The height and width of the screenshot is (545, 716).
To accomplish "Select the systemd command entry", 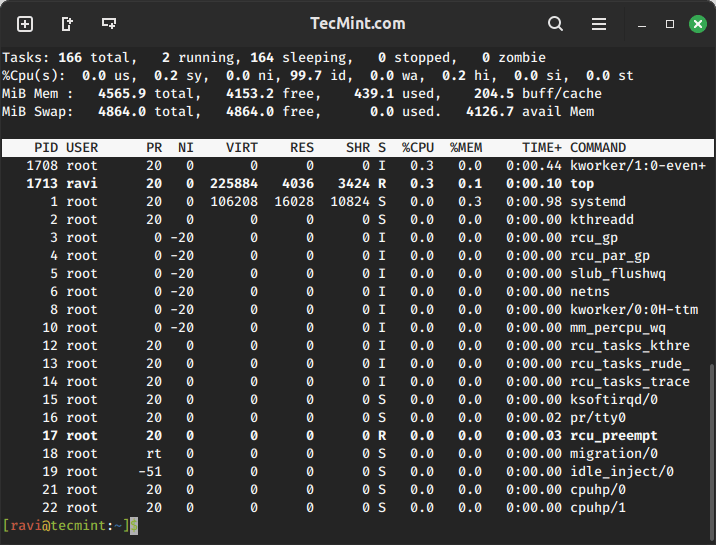I will (598, 202).
